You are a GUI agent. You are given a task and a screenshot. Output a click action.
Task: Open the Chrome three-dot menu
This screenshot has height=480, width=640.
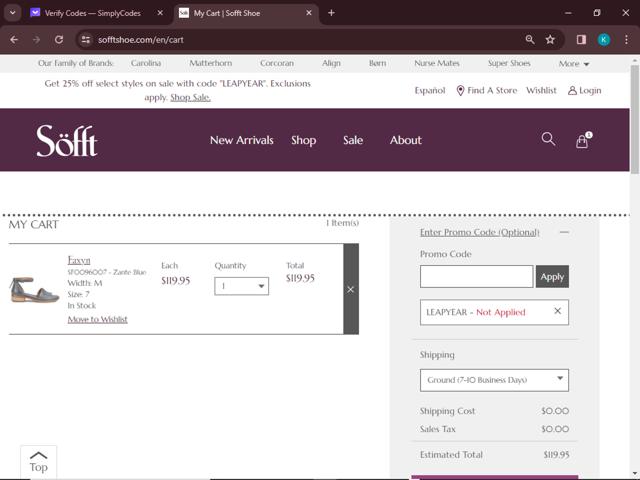pos(626,40)
